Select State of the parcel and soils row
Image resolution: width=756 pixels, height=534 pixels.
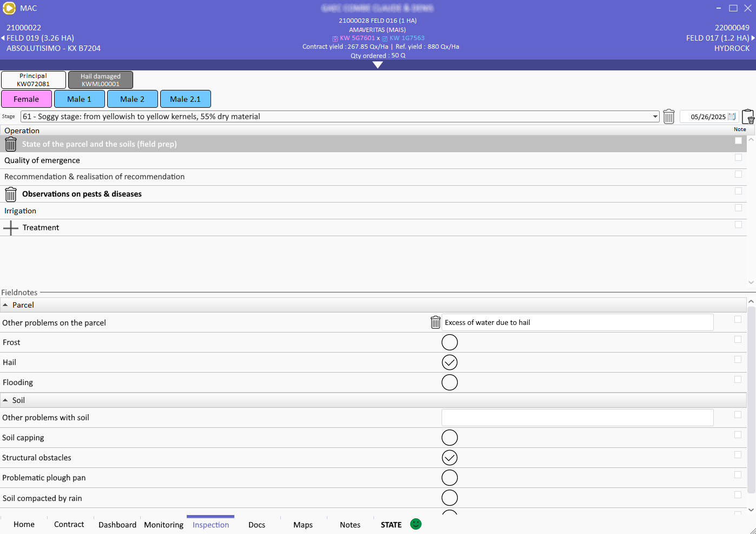pyautogui.click(x=373, y=144)
